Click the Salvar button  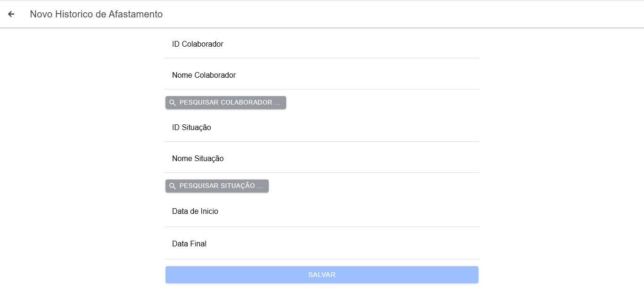322,275
